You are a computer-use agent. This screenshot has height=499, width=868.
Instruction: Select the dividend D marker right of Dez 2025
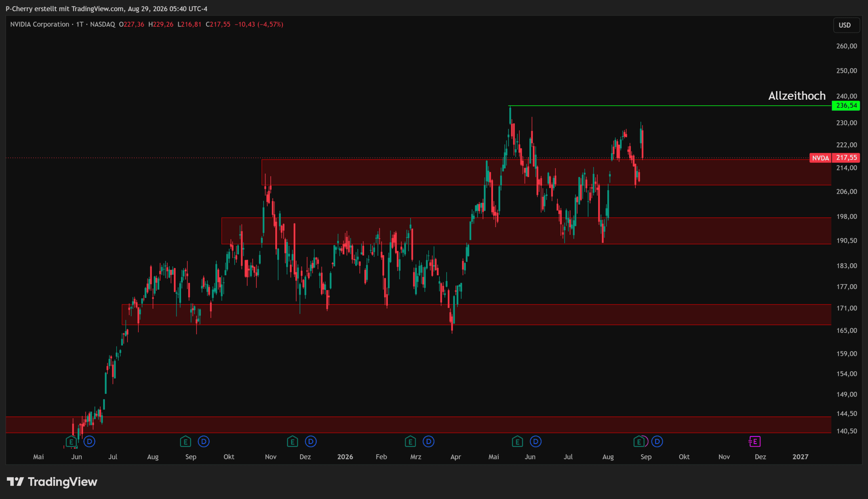click(x=311, y=441)
